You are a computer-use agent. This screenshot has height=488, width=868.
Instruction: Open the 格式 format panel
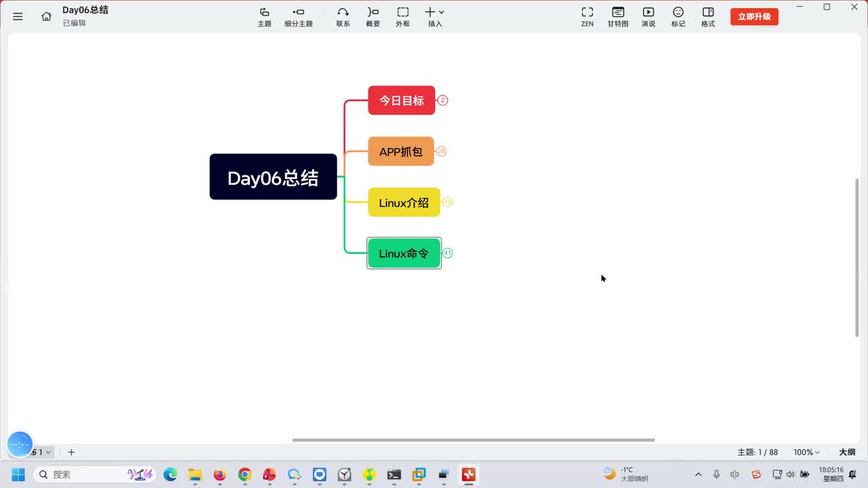tap(708, 17)
